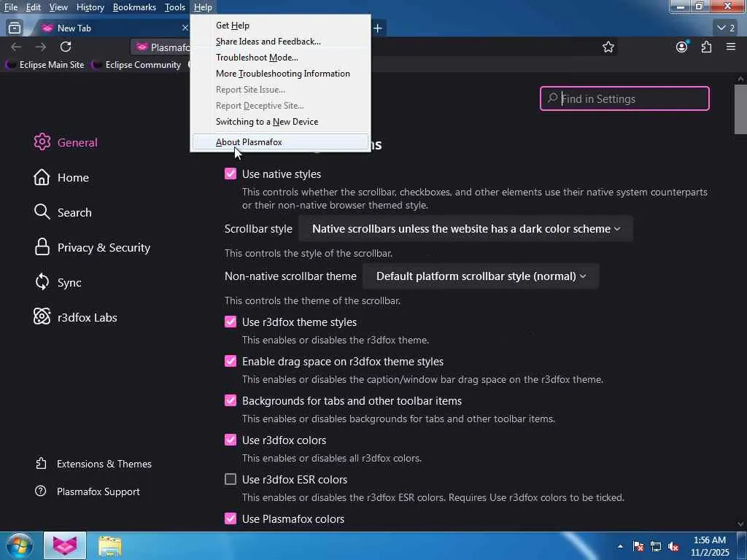Open the View menu
The width and height of the screenshot is (747, 560).
58,7
